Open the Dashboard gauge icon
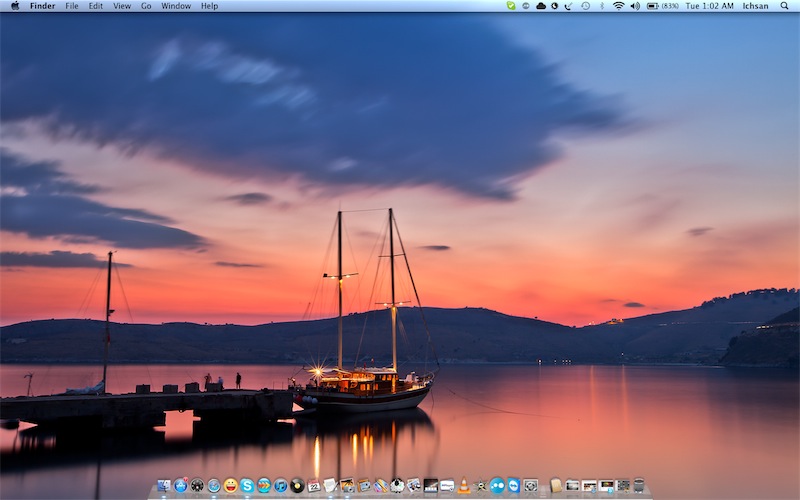Image resolution: width=800 pixels, height=500 pixels. pyautogui.click(x=197, y=485)
